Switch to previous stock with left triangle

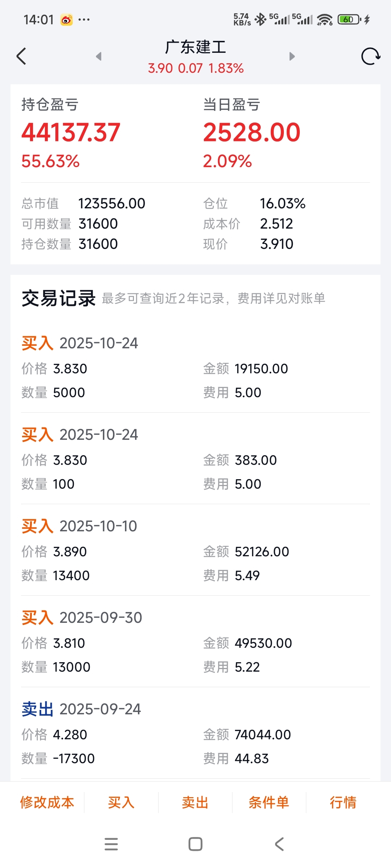click(98, 56)
